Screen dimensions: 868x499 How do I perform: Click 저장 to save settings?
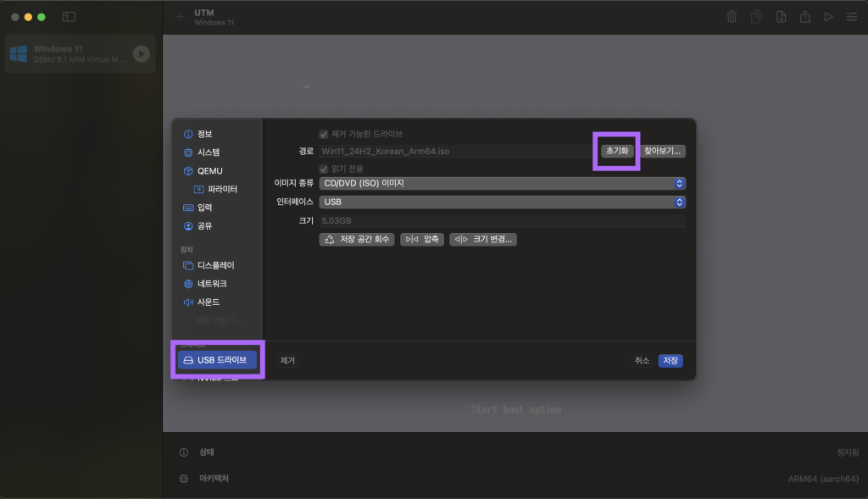(670, 361)
